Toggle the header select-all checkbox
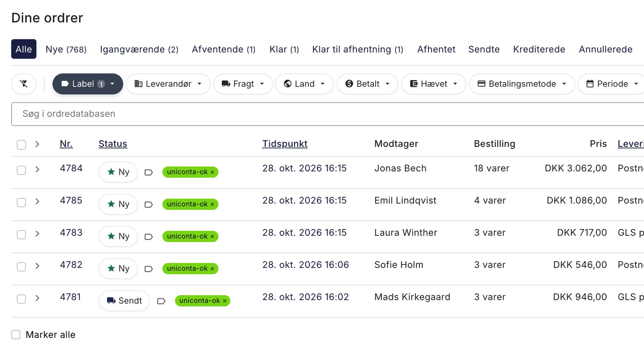Image resolution: width=644 pixels, height=362 pixels. click(x=21, y=145)
